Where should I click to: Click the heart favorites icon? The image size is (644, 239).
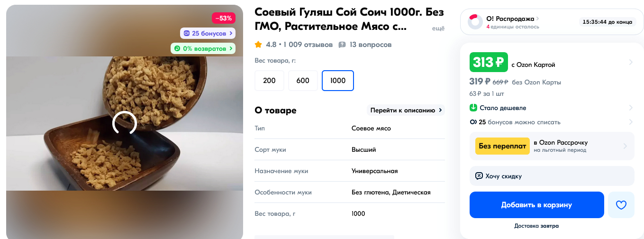(x=621, y=205)
